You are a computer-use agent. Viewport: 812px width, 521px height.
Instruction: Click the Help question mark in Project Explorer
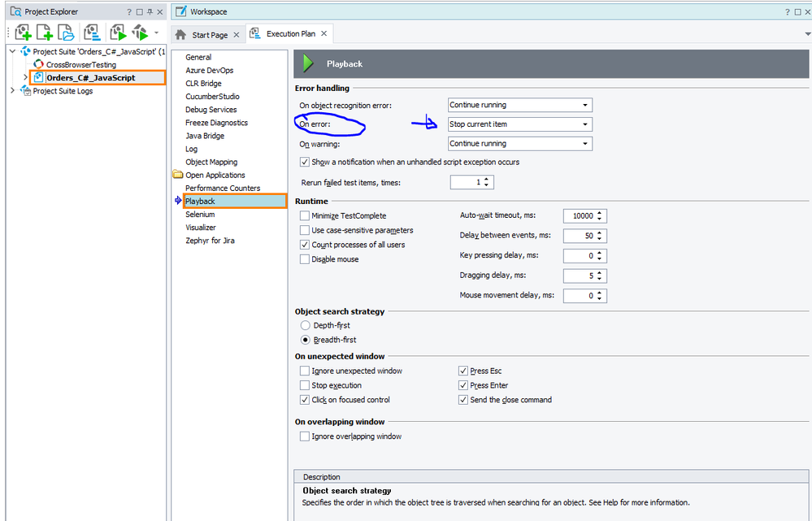(129, 12)
